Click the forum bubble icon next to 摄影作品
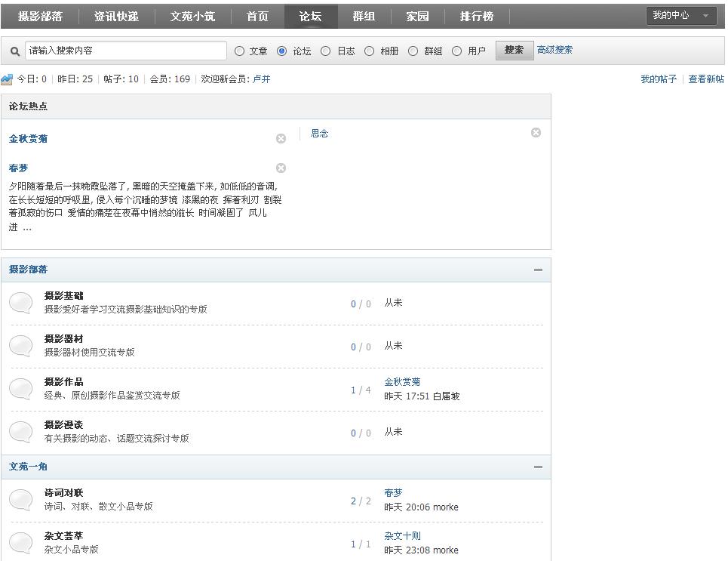Image resolution: width=728 pixels, height=561 pixels. point(21,389)
